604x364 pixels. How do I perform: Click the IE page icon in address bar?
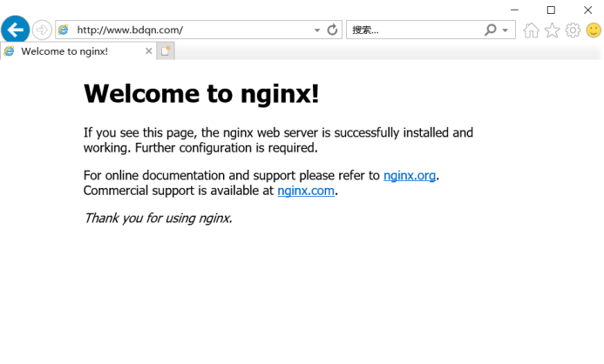point(63,30)
